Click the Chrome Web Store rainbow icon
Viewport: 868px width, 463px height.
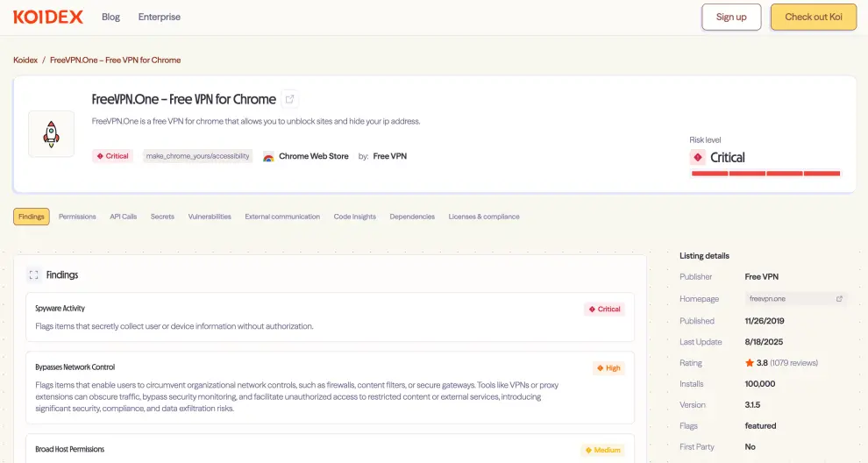coord(269,157)
